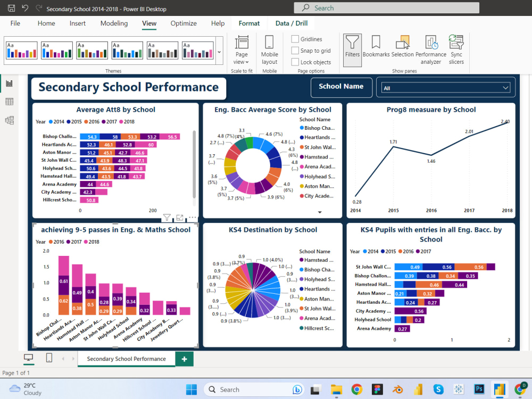Apply the fourth theme thumbnail
Screen dimensions: 532x399
[x=127, y=50]
